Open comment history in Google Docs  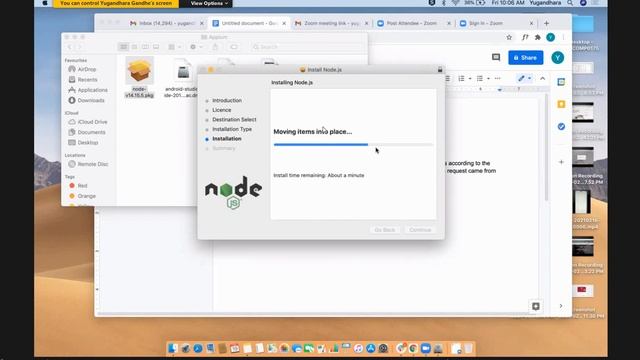click(496, 58)
